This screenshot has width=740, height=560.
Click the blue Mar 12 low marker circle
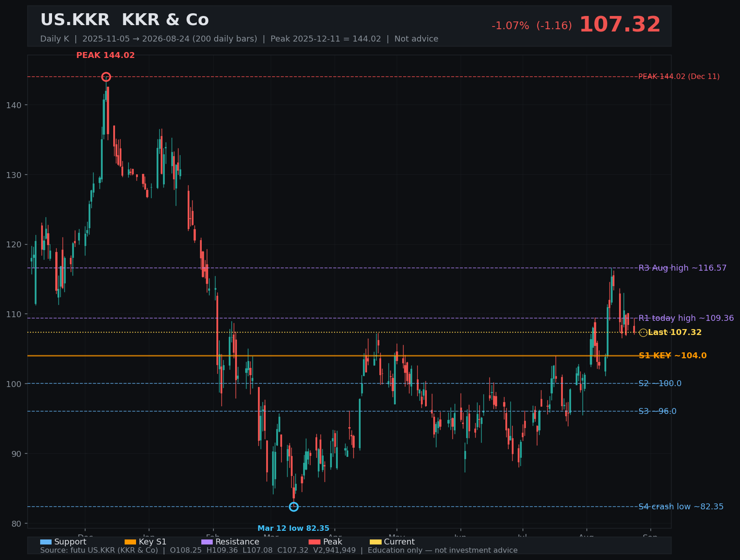tap(294, 507)
